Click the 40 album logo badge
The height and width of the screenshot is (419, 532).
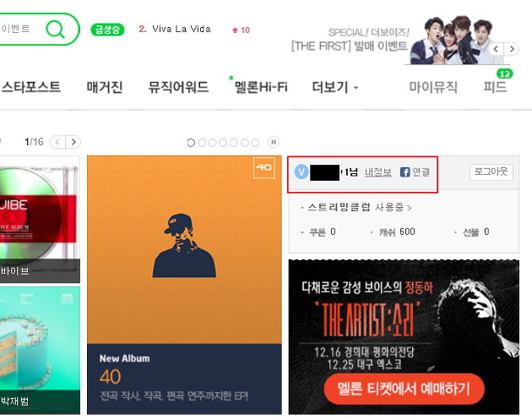point(264,167)
